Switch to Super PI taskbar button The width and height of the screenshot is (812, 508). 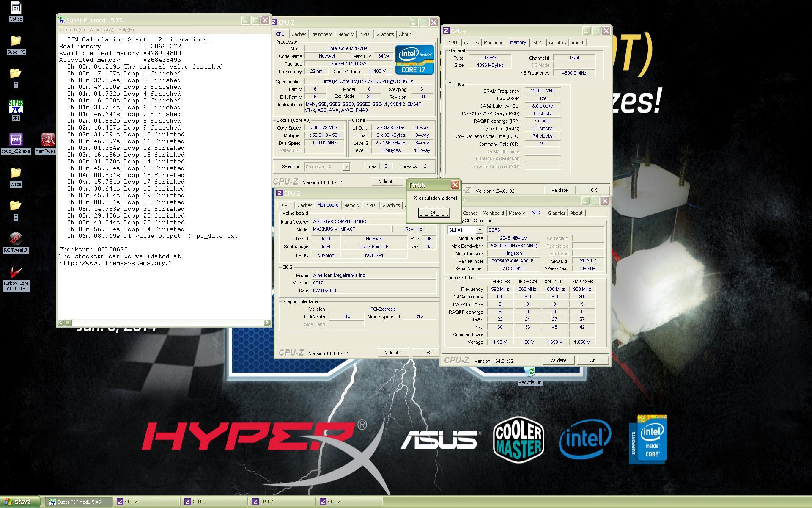(79, 502)
